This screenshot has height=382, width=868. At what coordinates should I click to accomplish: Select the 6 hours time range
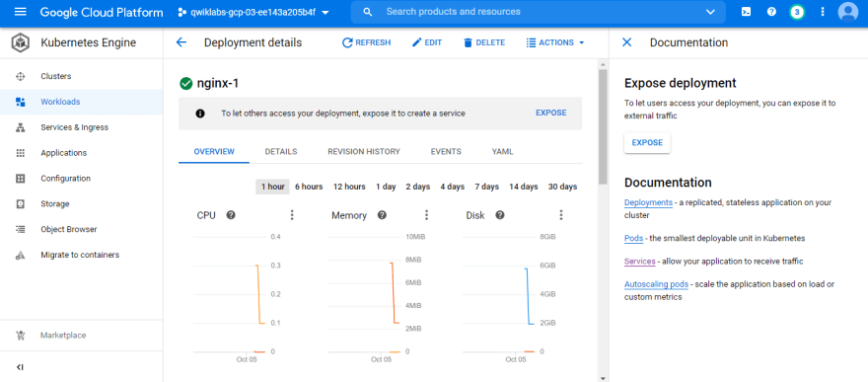(309, 187)
